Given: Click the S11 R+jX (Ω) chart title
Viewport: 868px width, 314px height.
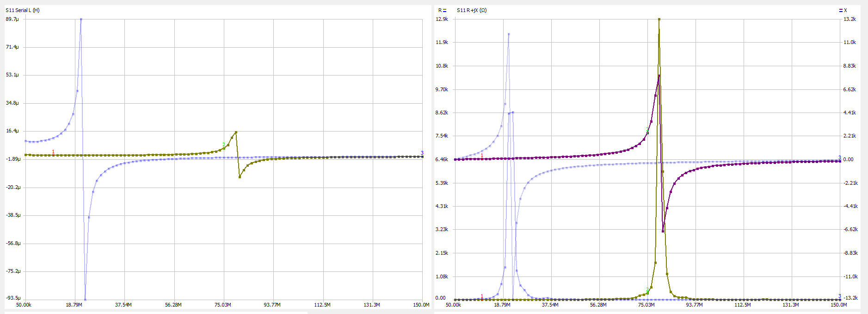Looking at the screenshot, I should (x=471, y=10).
